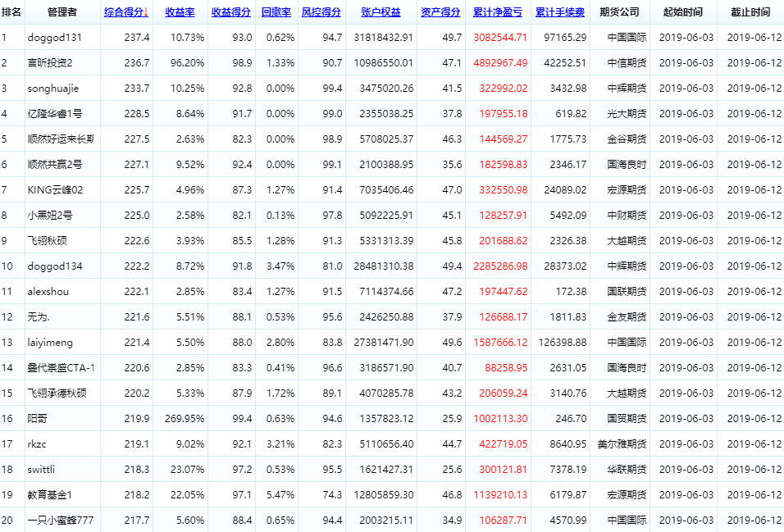Click futures company 金谷期货
784x532 pixels.
[x=627, y=139]
